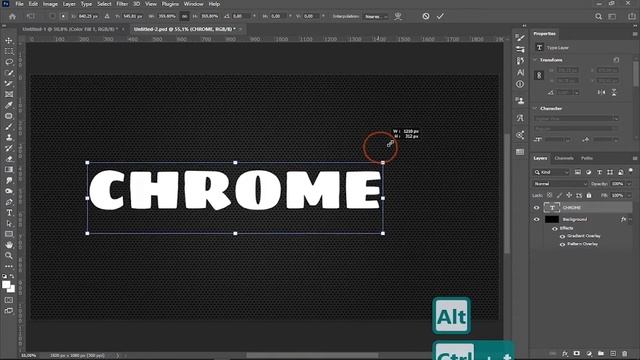Switch to the Channels tab

(x=564, y=158)
